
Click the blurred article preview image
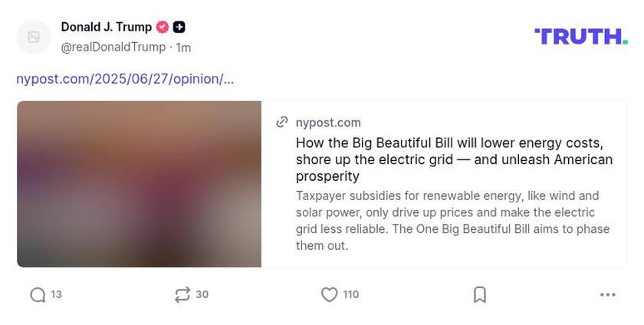[139, 184]
